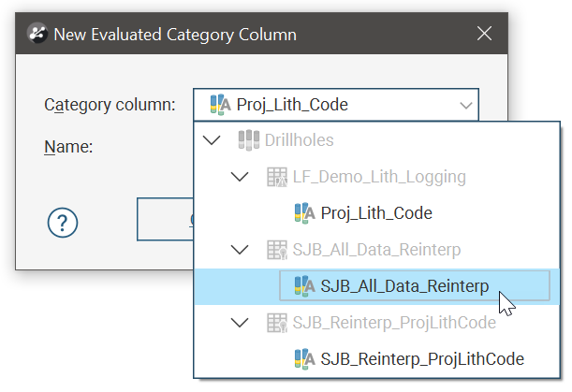Collapse the LF_Demo_Lith_Logging node chevron
The image size is (572, 392).
(x=241, y=177)
